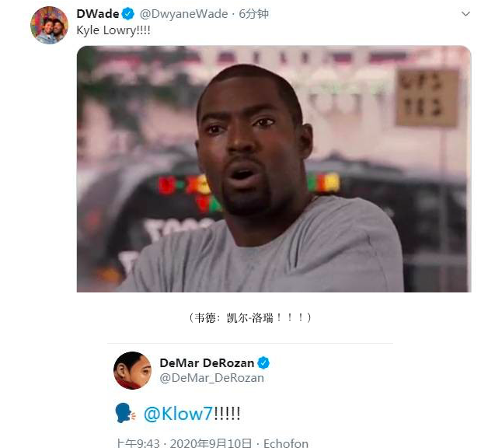Open the 上午9:43 posting time
The height and width of the screenshot is (448, 495).
coord(138,443)
